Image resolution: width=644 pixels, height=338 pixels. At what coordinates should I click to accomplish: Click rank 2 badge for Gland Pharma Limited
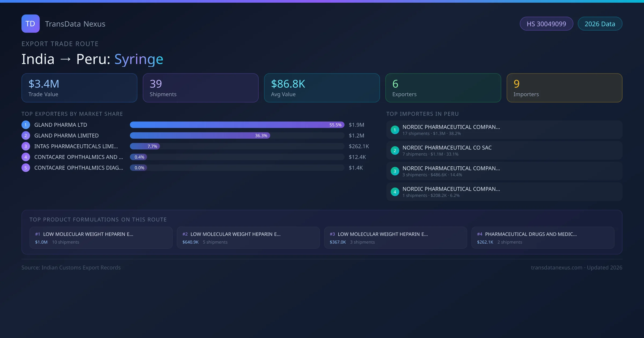click(x=26, y=135)
